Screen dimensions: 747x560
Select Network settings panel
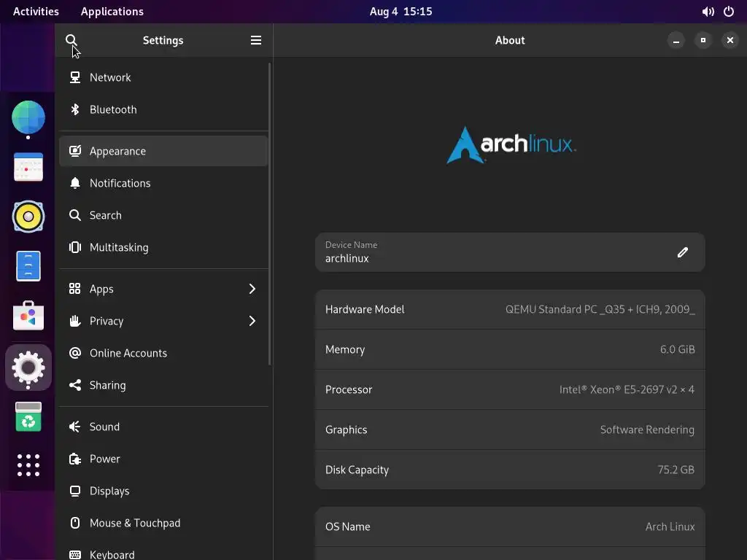163,77
